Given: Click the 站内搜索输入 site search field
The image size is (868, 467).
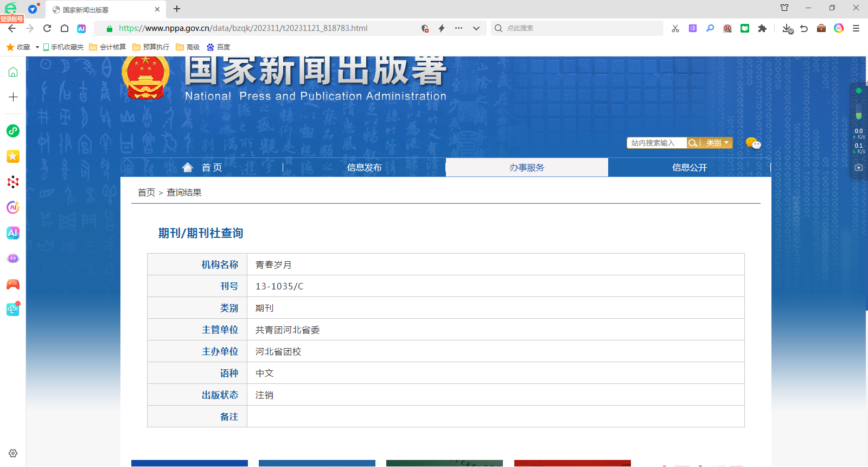Looking at the screenshot, I should pos(656,143).
